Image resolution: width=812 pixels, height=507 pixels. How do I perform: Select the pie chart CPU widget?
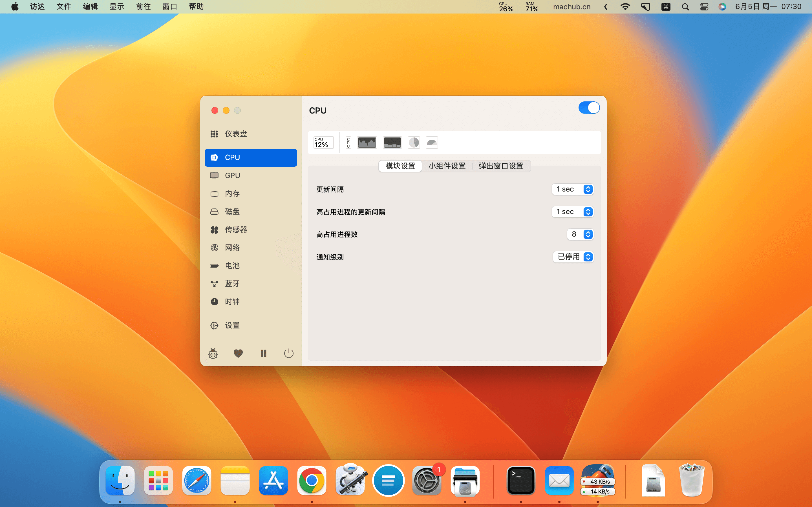click(414, 143)
